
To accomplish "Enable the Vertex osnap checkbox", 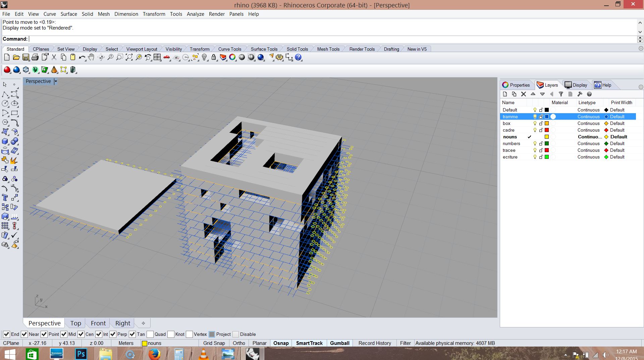I will tap(190, 334).
